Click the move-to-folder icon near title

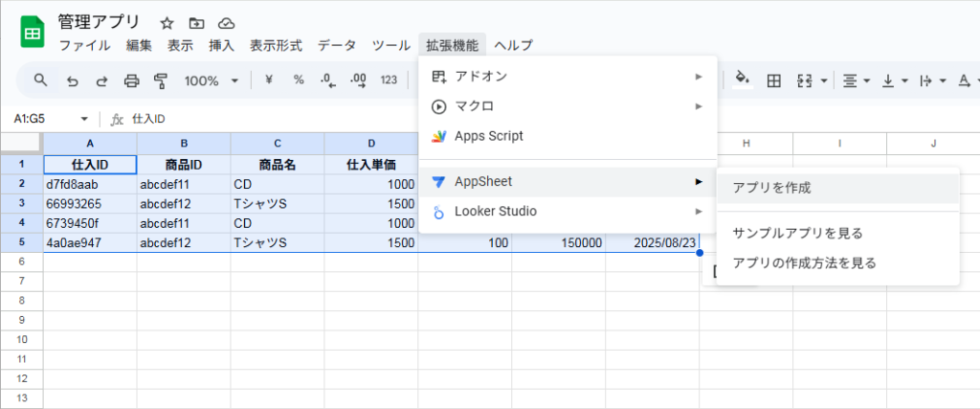pyautogui.click(x=196, y=22)
